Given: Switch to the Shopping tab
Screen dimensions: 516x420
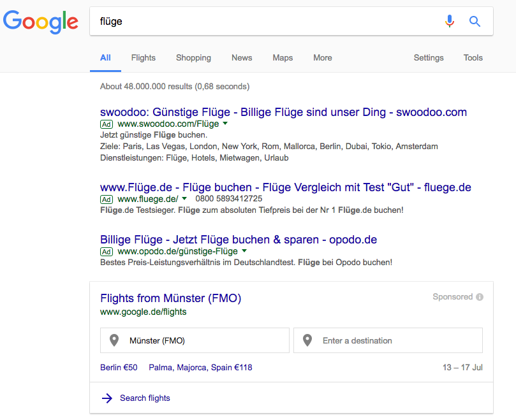Looking at the screenshot, I should click(193, 57).
